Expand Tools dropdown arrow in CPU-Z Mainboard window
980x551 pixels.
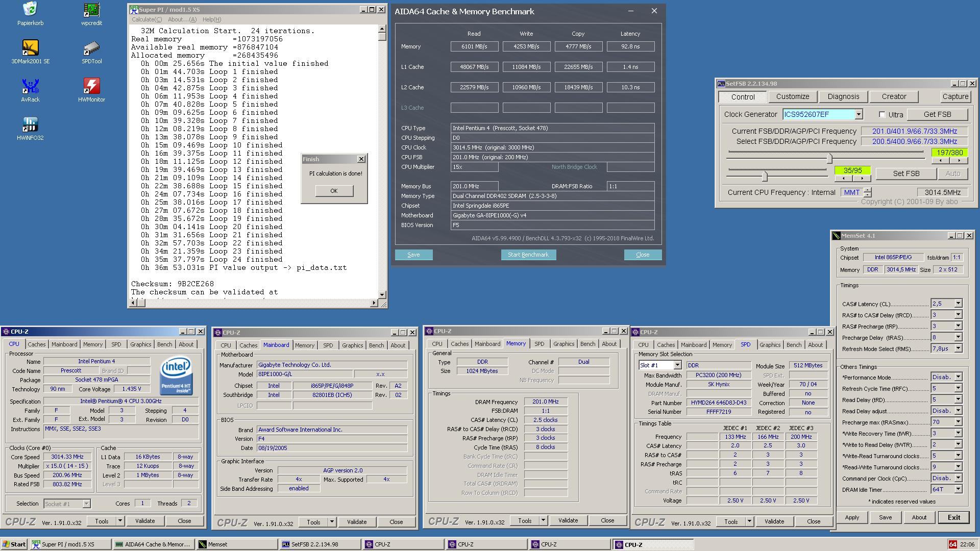332,522
